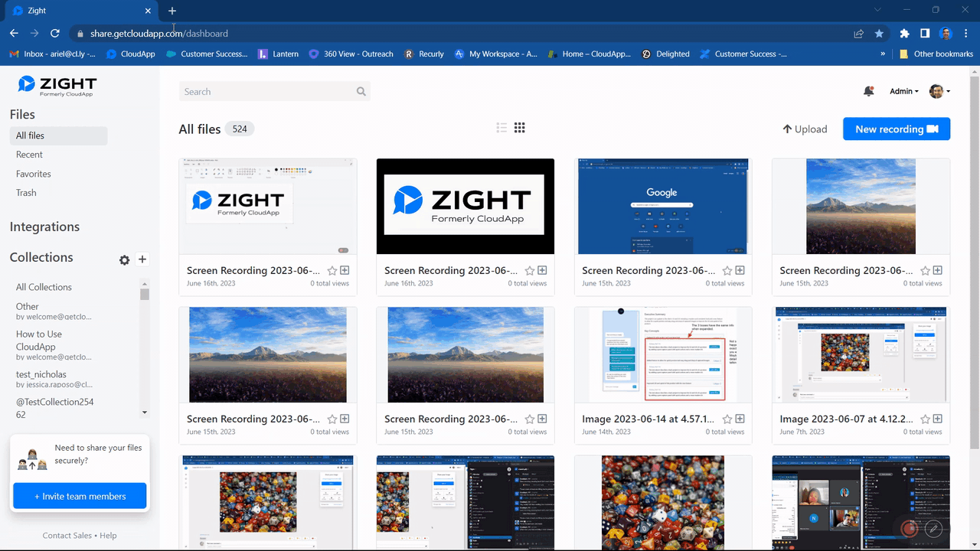This screenshot has height=551, width=980.
Task: Switch to the list view layout
Action: 501,128
